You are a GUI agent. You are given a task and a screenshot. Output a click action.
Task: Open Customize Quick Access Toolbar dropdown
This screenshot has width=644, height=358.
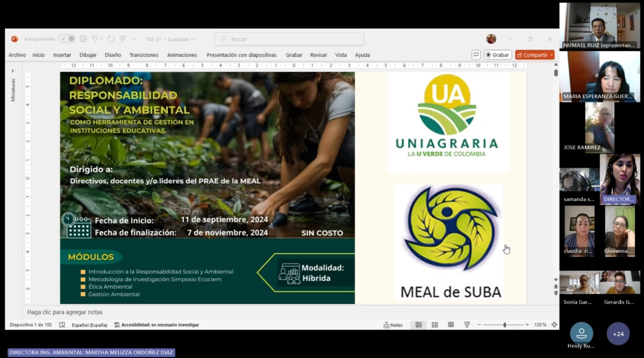(134, 39)
